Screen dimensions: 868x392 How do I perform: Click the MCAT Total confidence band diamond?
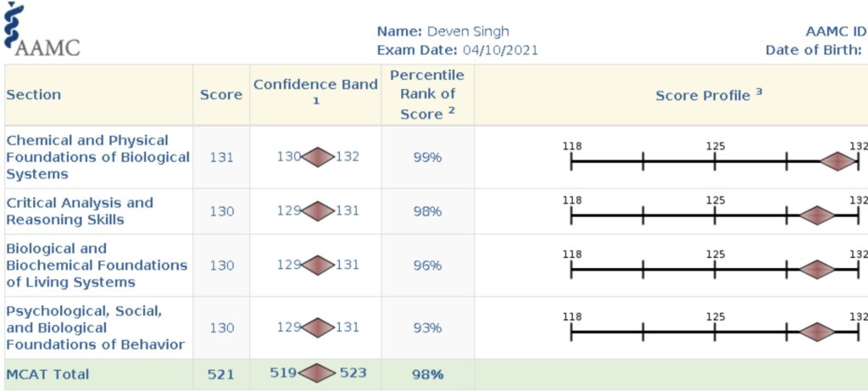pos(318,373)
